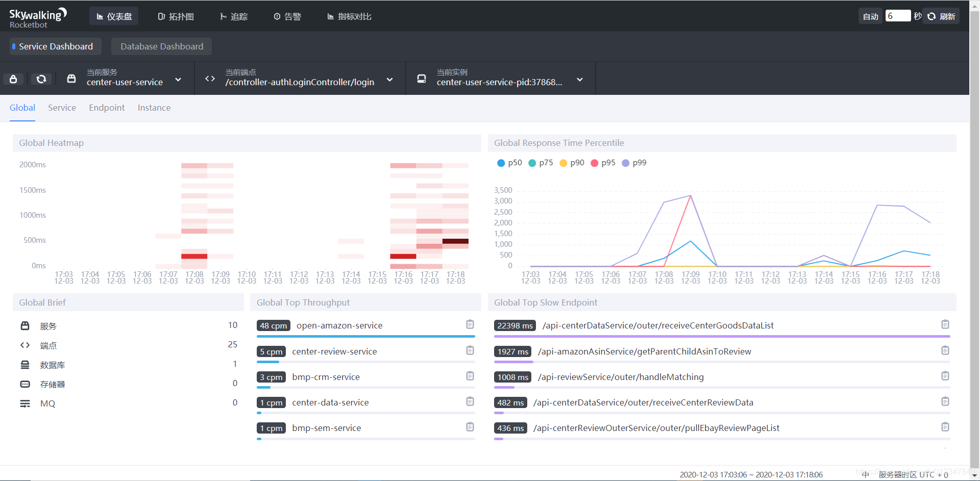Click the Global Top Slow Endpoint title

click(546, 302)
